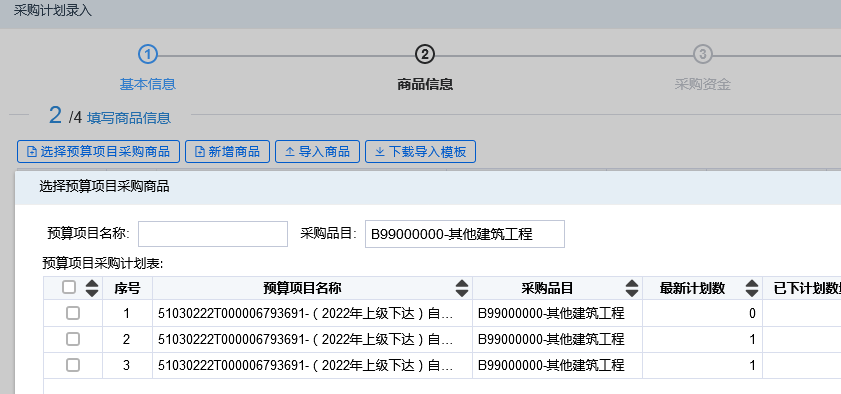Click 序号 cell 2
This screenshot has width=841, height=394.
127,339
